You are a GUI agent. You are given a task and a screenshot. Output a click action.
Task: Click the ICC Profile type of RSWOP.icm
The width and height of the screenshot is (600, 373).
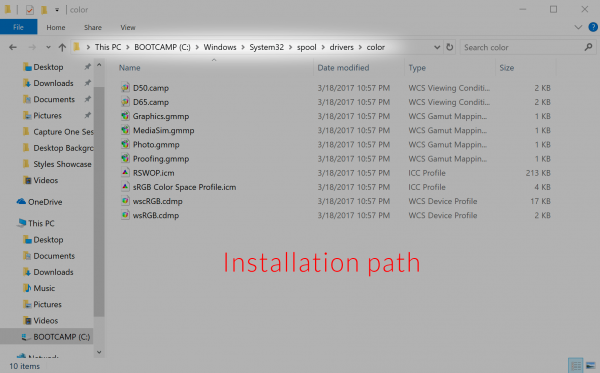(427, 173)
